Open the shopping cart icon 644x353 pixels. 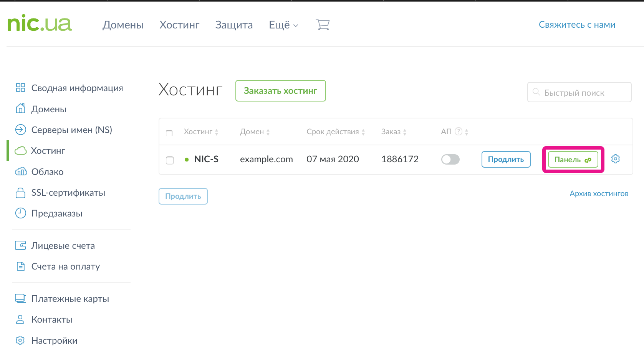pos(323,25)
